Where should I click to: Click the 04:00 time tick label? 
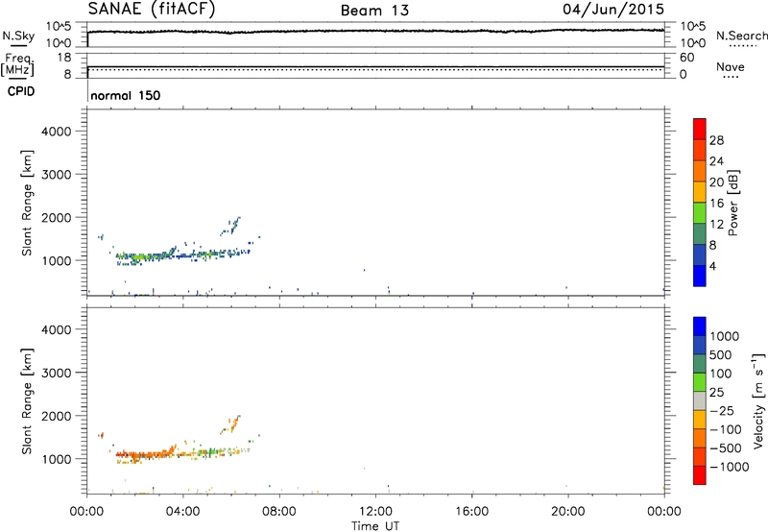(182, 512)
